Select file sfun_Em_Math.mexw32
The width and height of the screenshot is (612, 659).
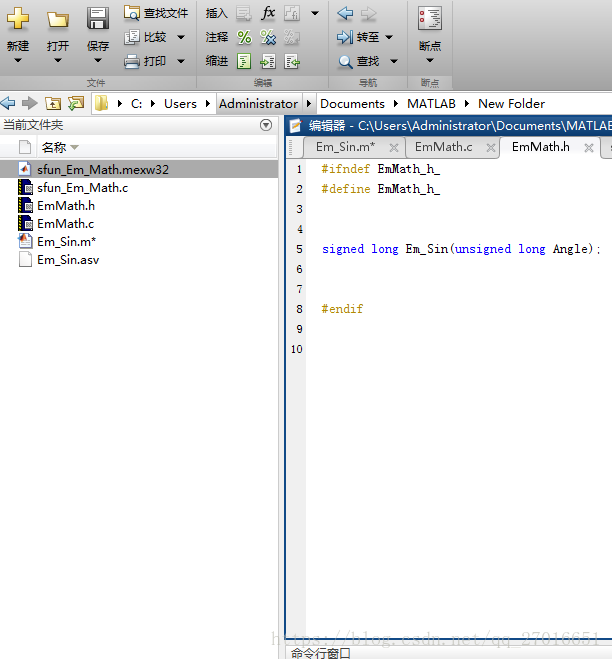click(x=139, y=169)
